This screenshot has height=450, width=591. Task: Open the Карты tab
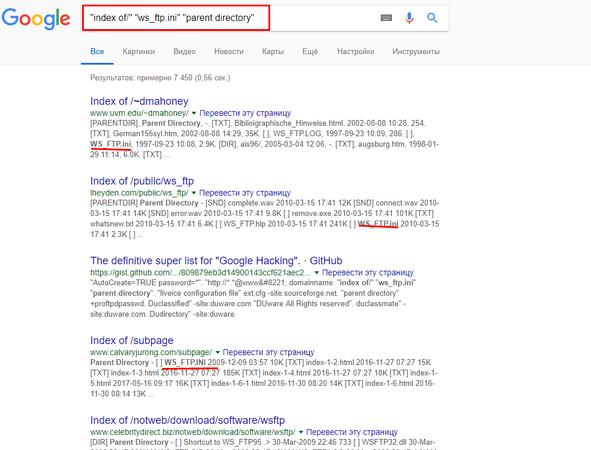tap(273, 52)
